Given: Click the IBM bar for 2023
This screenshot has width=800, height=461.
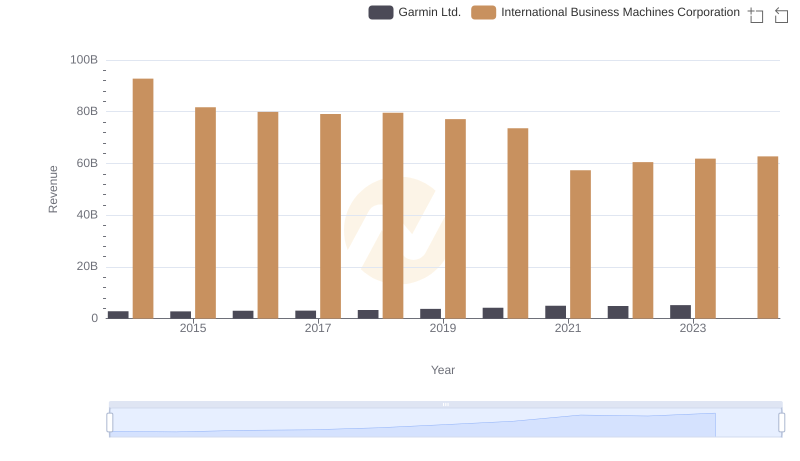Looking at the screenshot, I should 705,238.
